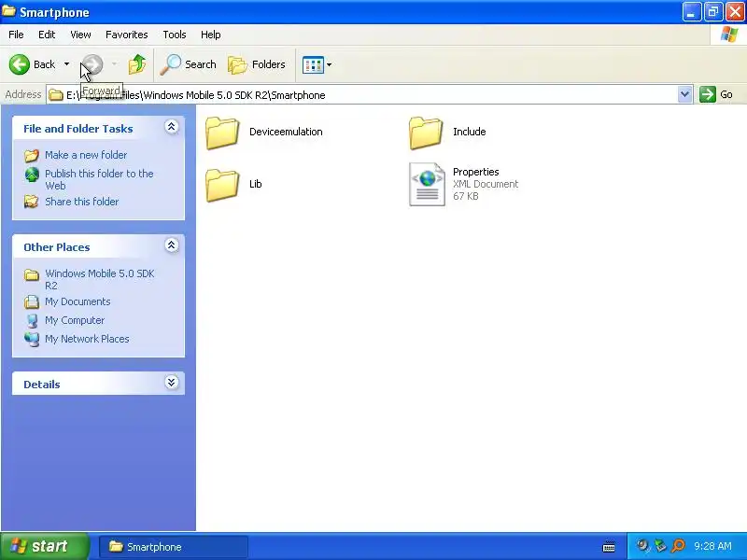Click the address bar folder icon
The width and height of the screenshot is (747, 560).
[56, 95]
